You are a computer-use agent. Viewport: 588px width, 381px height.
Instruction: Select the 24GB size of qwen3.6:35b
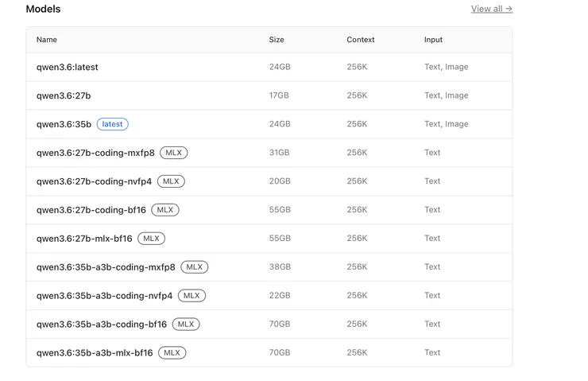click(280, 124)
